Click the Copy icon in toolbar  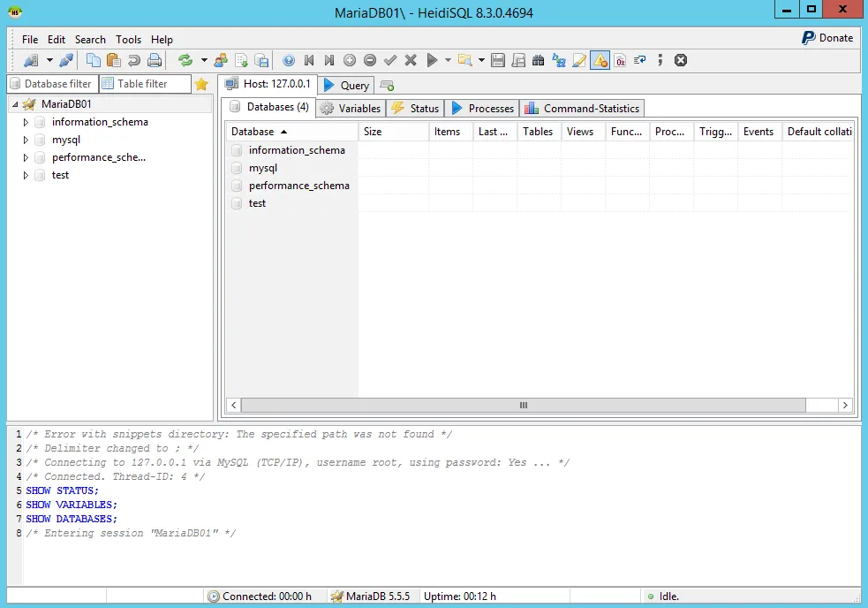[93, 61]
